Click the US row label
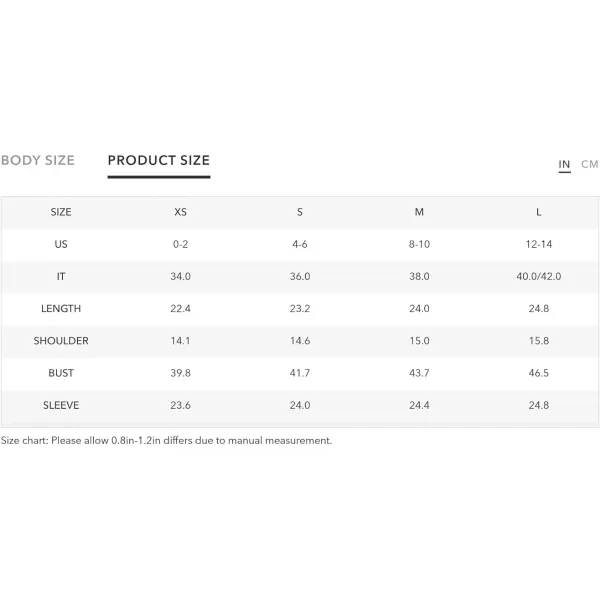Screen dimensions: 600x600 pyautogui.click(x=61, y=244)
